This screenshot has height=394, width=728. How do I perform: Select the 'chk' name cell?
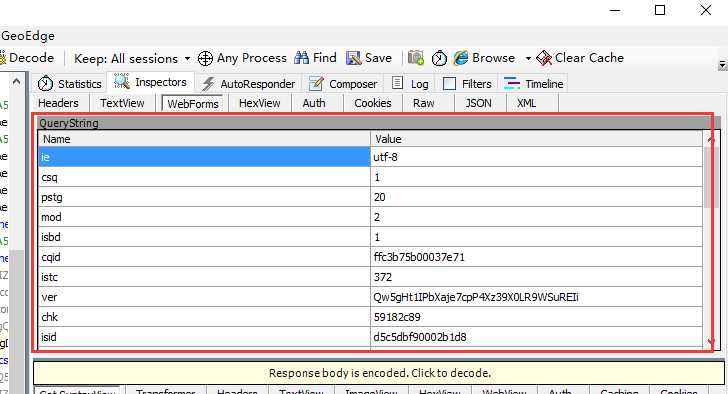(x=204, y=316)
